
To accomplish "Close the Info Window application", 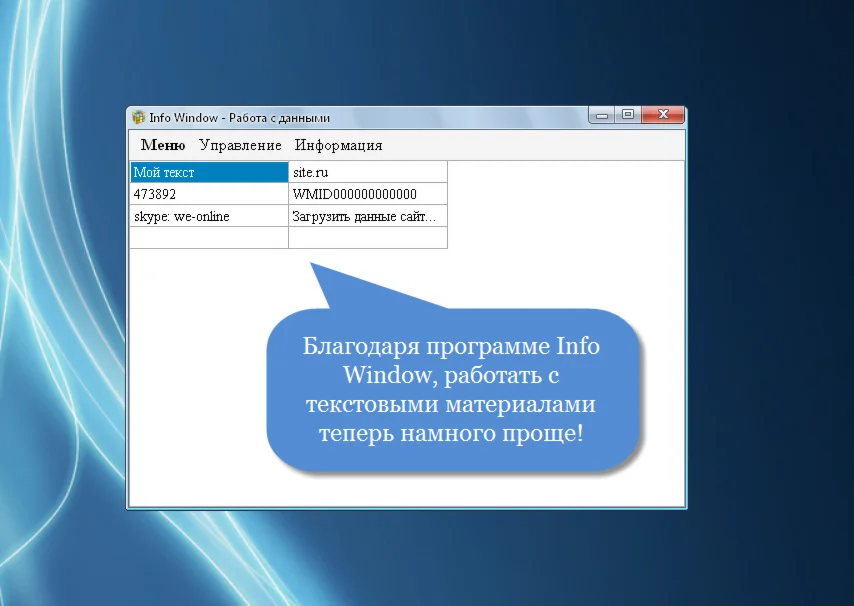I will pyautogui.click(x=662, y=115).
